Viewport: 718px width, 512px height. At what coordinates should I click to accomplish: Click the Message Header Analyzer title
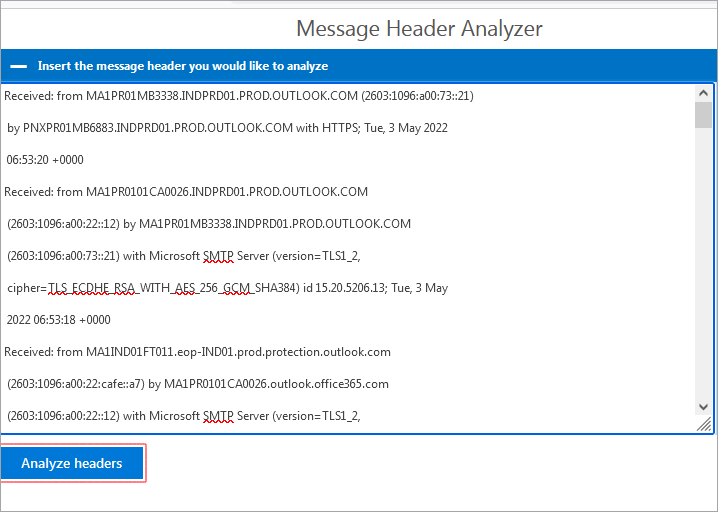click(x=419, y=28)
